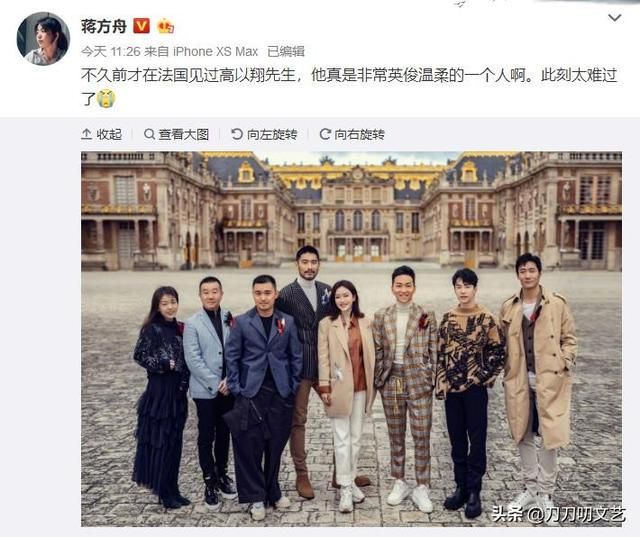Image resolution: width=640 pixels, height=537 pixels.
Task: Open the 蒋方舟 username link
Action: coord(104,27)
